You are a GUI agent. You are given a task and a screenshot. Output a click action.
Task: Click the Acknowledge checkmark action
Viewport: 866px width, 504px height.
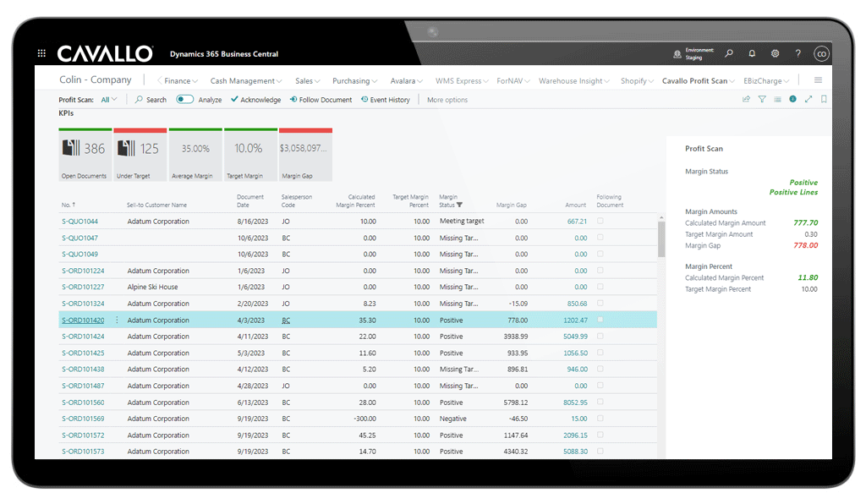click(x=255, y=100)
